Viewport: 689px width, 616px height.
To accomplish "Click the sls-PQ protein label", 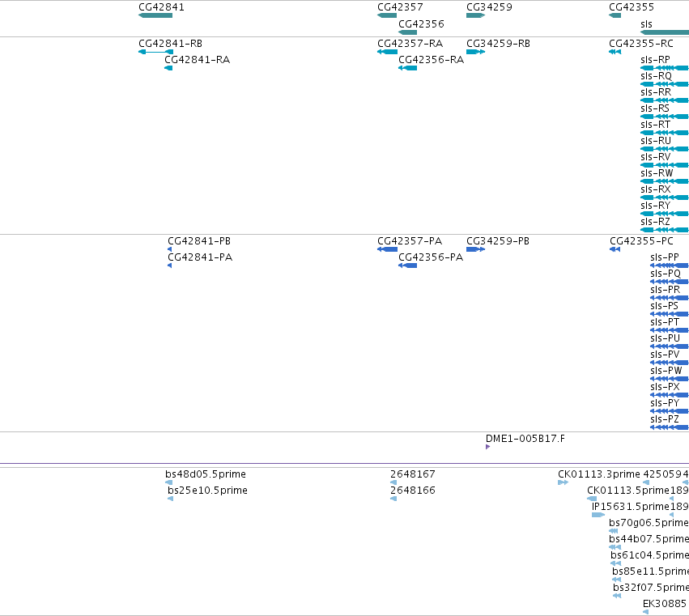I will pyautogui.click(x=666, y=274).
